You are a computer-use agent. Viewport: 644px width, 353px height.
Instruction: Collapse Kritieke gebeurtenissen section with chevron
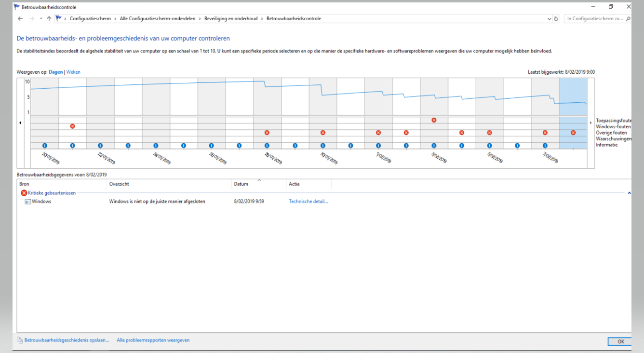pos(629,193)
